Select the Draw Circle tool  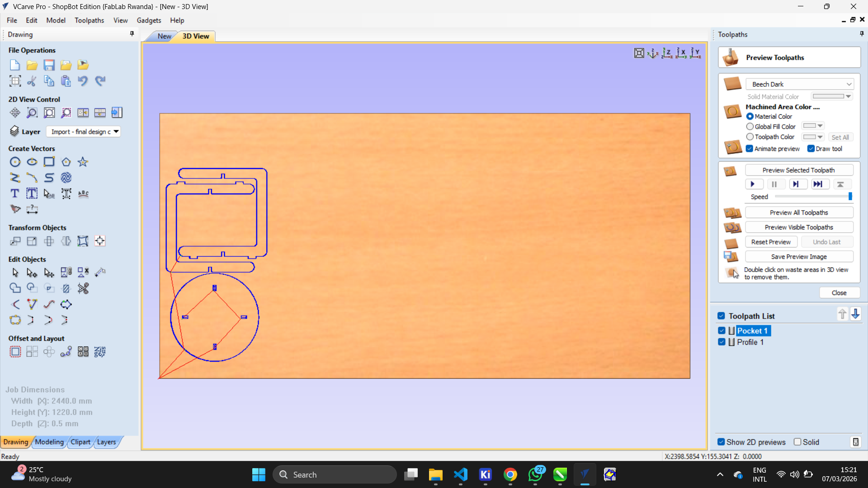click(15, 162)
